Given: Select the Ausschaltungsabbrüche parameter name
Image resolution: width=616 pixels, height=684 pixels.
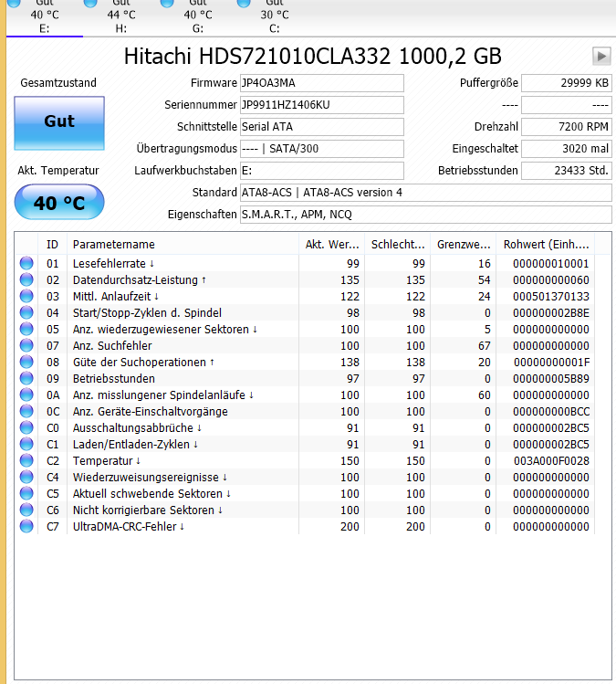Looking at the screenshot, I should 137,428.
